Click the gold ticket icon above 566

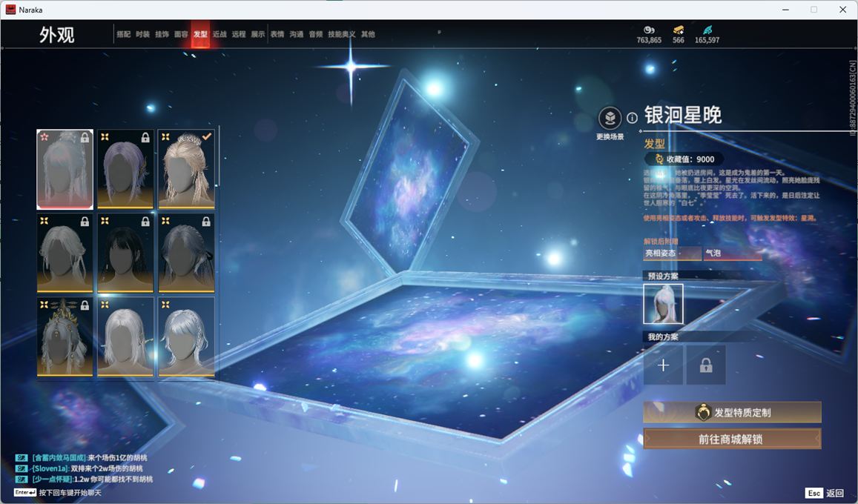click(x=679, y=30)
